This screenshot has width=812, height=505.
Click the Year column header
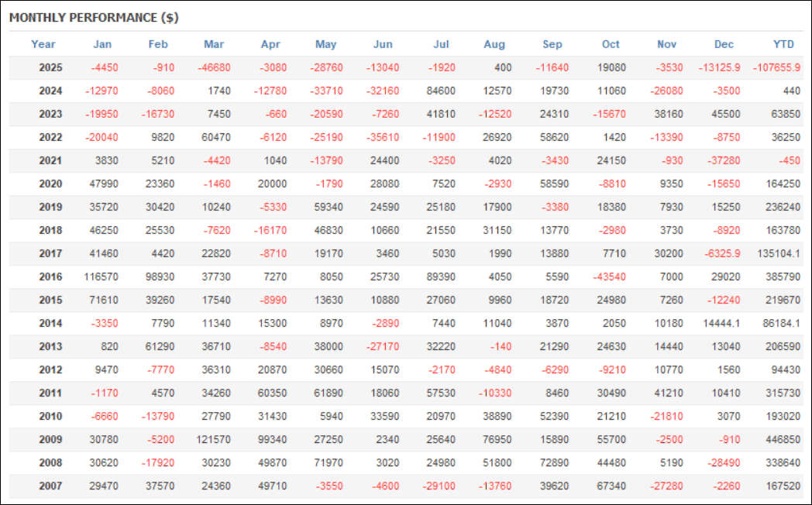(43, 44)
